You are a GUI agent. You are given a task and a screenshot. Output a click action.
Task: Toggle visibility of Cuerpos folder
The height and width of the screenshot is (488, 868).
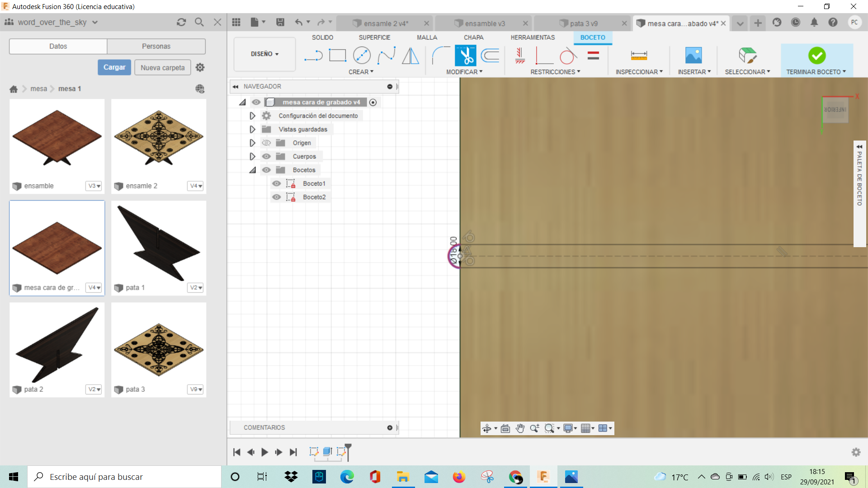pyautogui.click(x=266, y=156)
